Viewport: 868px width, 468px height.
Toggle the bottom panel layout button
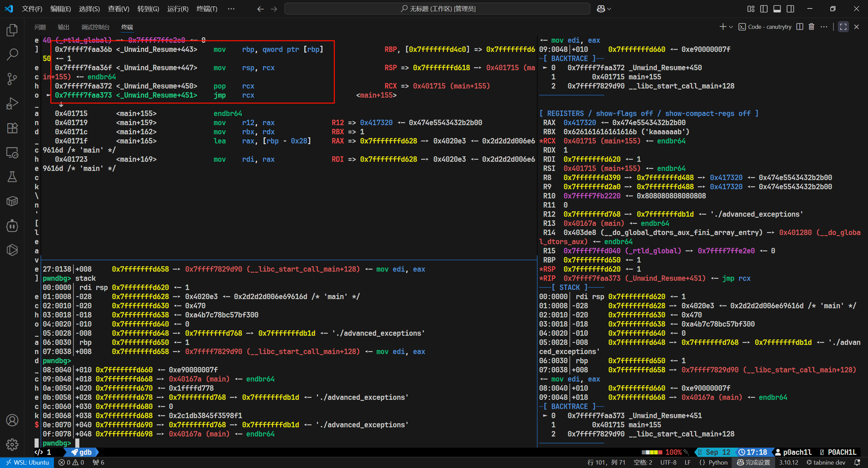click(x=777, y=9)
